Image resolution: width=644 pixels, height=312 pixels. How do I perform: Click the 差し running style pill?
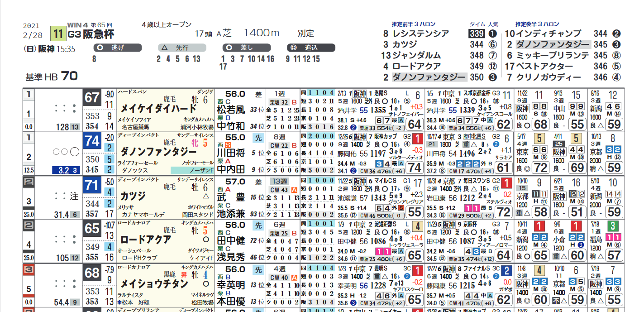tap(247, 48)
